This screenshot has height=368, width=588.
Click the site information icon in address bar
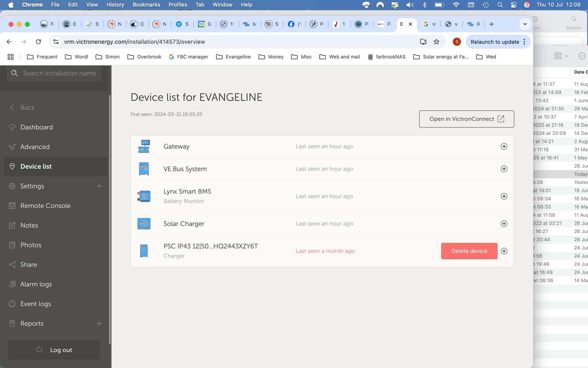pos(56,42)
